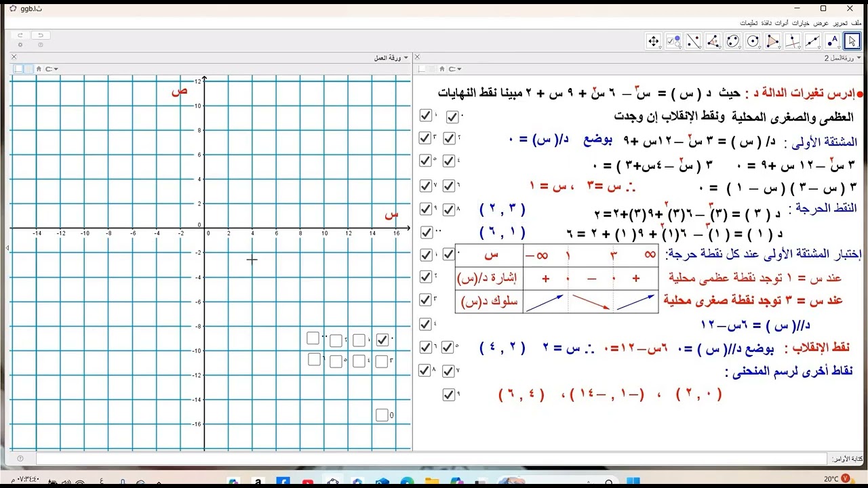Toggle leftmost checkbox of نقط الإنقلاب row
The image size is (868, 488).
(x=426, y=347)
